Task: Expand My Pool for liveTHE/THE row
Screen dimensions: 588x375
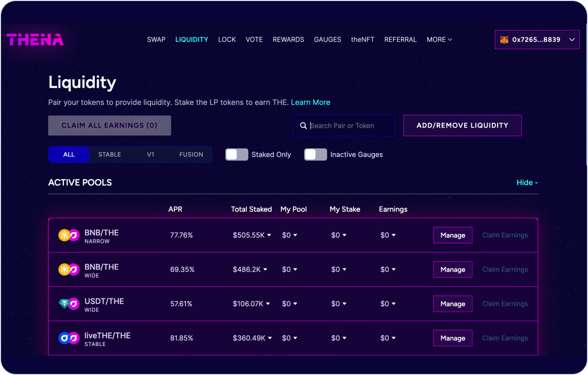Action: click(295, 338)
